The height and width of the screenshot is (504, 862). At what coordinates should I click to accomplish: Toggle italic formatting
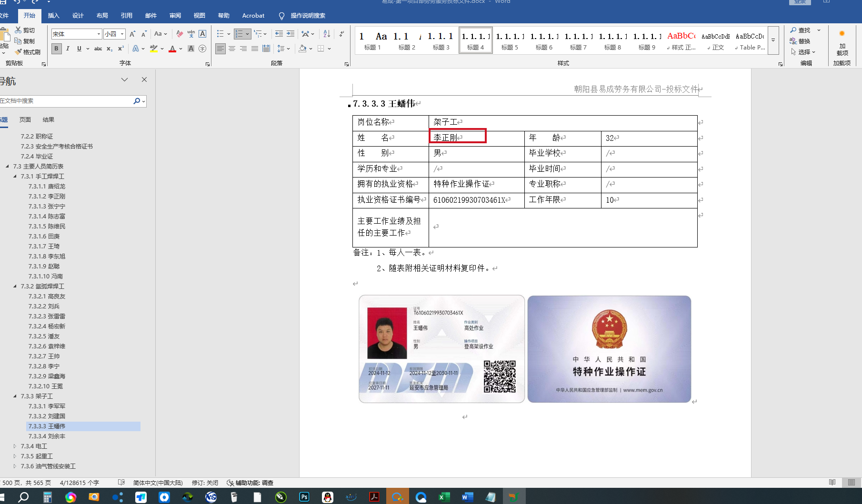tap(68, 49)
